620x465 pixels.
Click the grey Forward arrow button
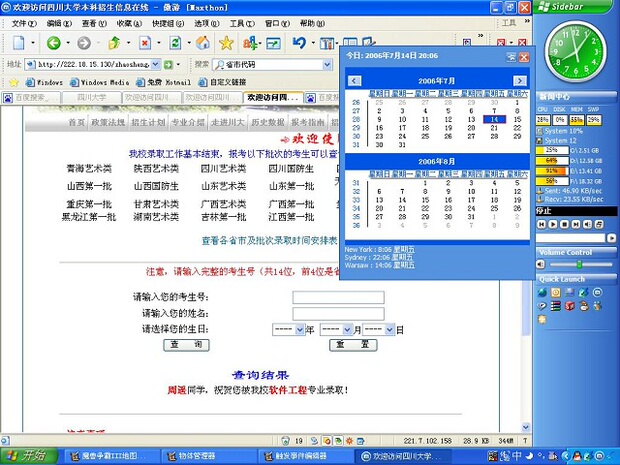pyautogui.click(x=83, y=43)
